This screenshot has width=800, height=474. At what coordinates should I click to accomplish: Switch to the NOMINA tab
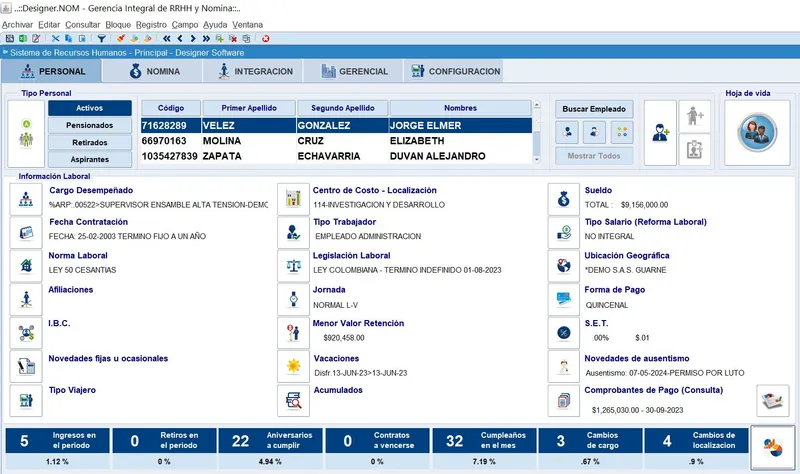coord(153,71)
